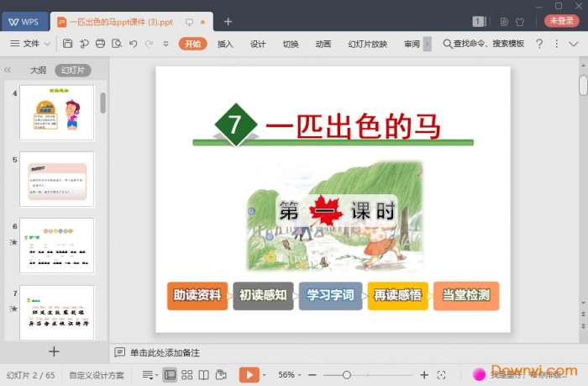Click the 助读资料 button on slide

coord(197,296)
